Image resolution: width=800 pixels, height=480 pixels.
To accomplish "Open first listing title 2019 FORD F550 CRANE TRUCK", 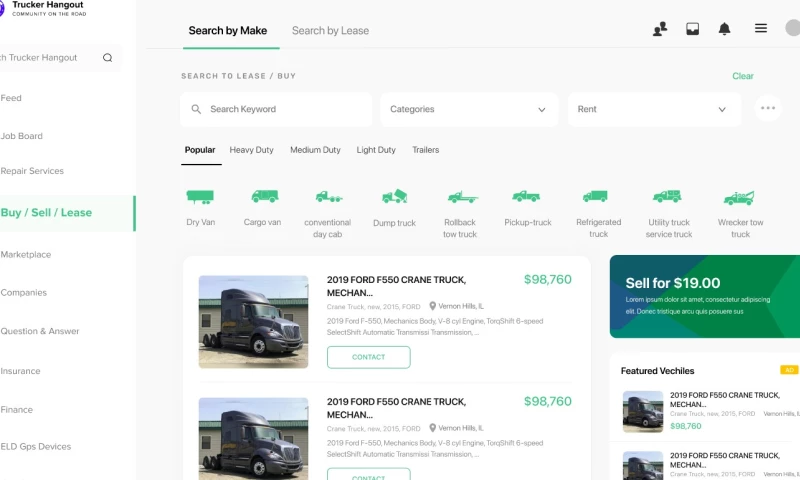I will click(396, 286).
